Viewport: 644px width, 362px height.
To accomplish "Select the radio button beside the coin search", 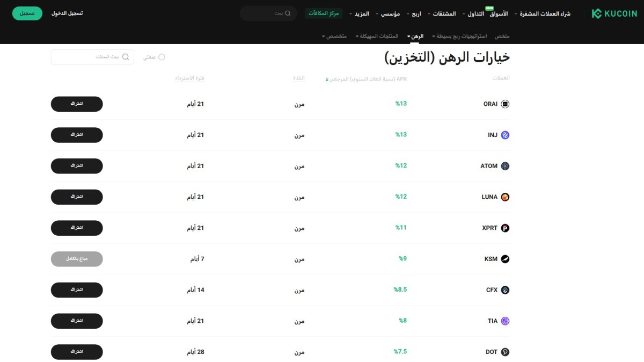I will [162, 57].
